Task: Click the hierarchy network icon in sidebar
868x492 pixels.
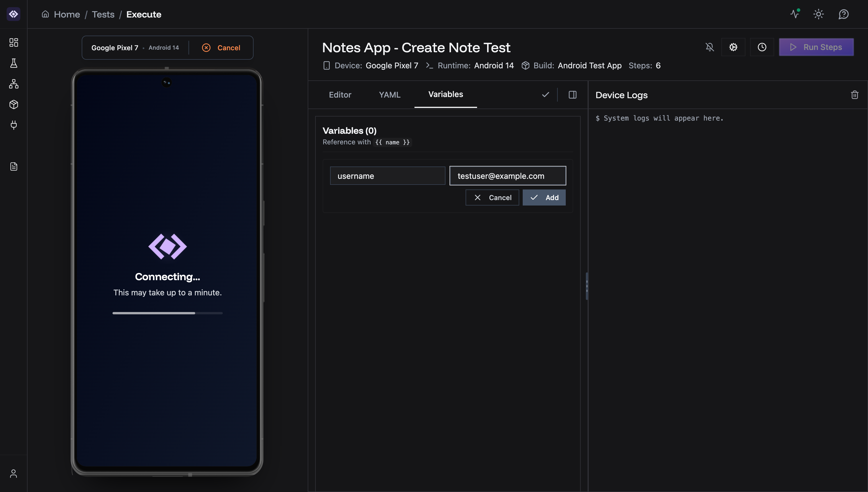Action: click(x=13, y=84)
